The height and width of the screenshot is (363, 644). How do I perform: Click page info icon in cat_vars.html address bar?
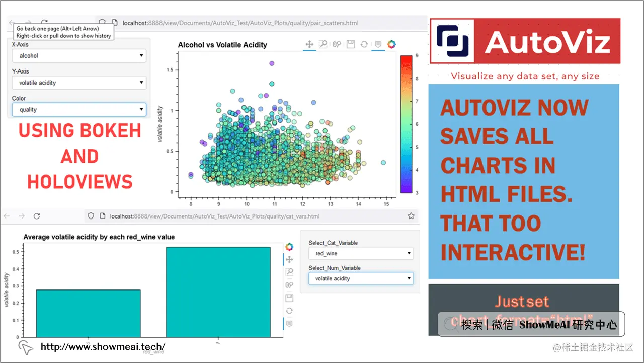tap(102, 216)
